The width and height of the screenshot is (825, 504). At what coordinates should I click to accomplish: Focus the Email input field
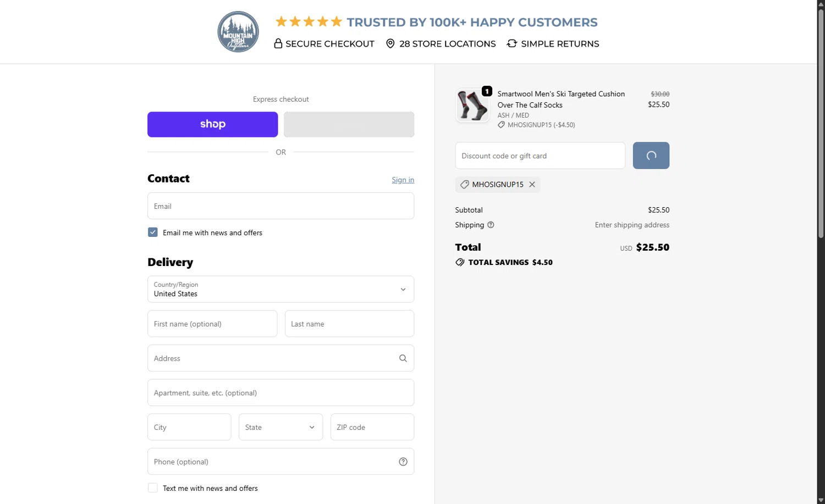280,206
